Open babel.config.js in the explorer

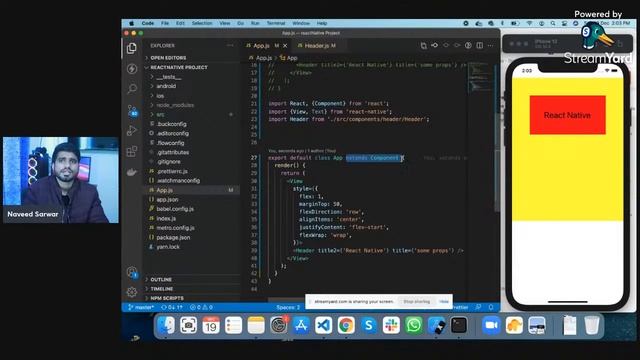[175, 209]
